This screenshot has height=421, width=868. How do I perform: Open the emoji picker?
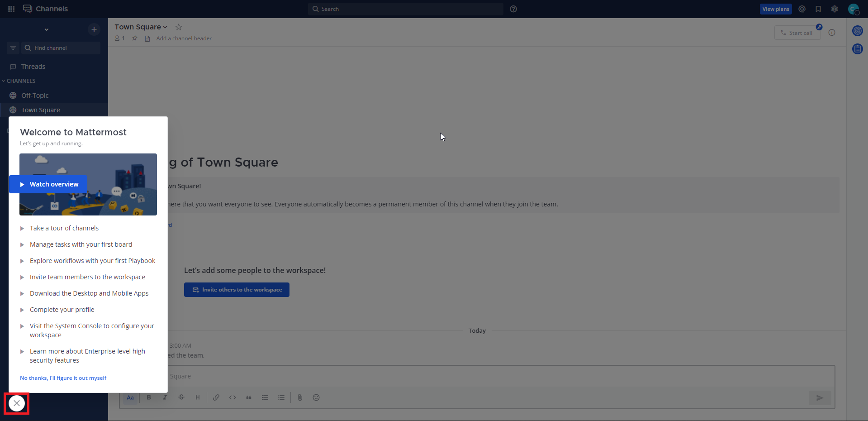(316, 397)
